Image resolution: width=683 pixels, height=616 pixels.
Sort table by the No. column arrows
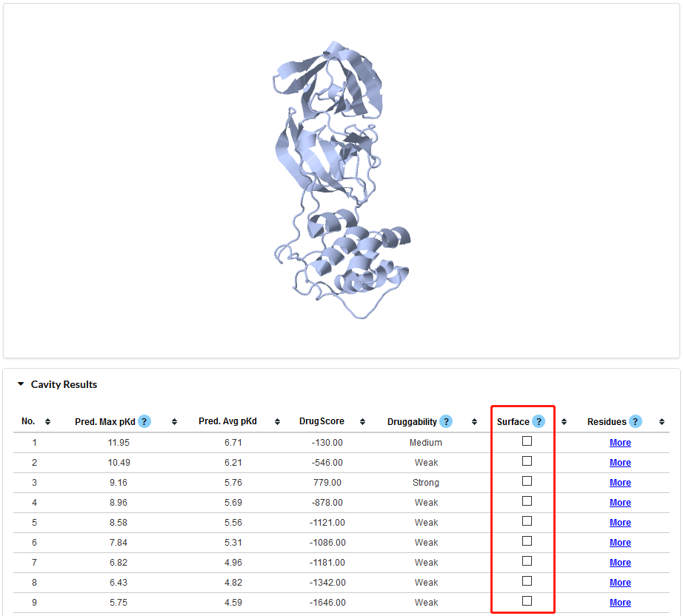48,421
